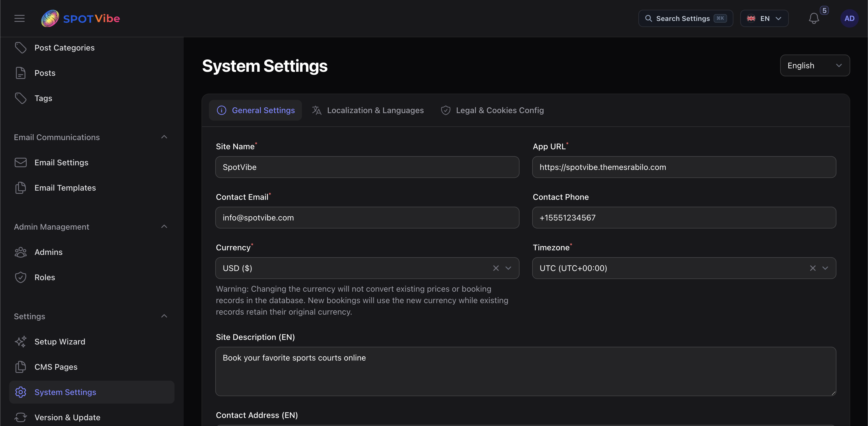Screen dimensions: 868x426
Task: Click the Search Settings box
Action: coord(685,18)
